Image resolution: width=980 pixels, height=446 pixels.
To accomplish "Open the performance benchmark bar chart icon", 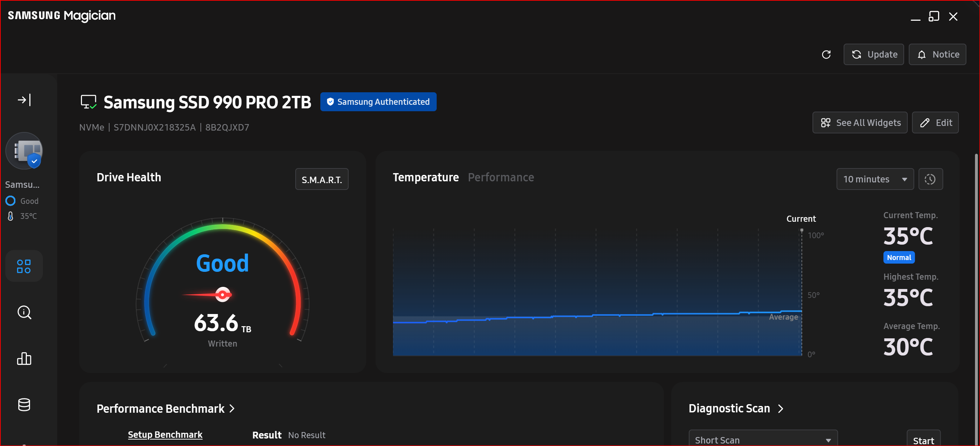I will pos(24,358).
